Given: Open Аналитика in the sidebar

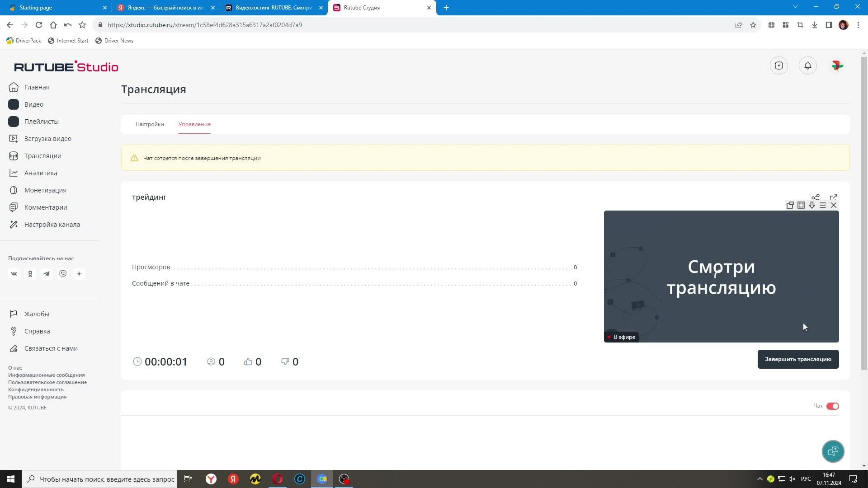Looking at the screenshot, I should [x=41, y=173].
